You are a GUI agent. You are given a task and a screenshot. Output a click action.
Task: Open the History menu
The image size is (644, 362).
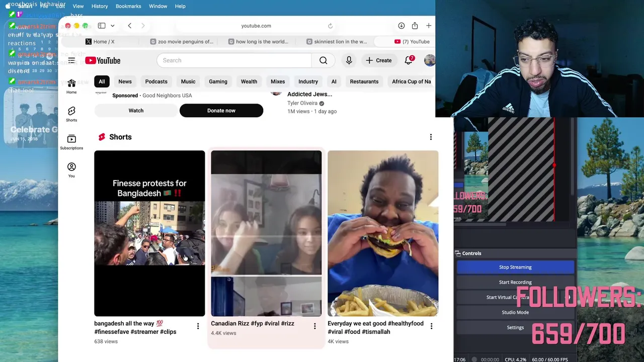click(x=100, y=6)
